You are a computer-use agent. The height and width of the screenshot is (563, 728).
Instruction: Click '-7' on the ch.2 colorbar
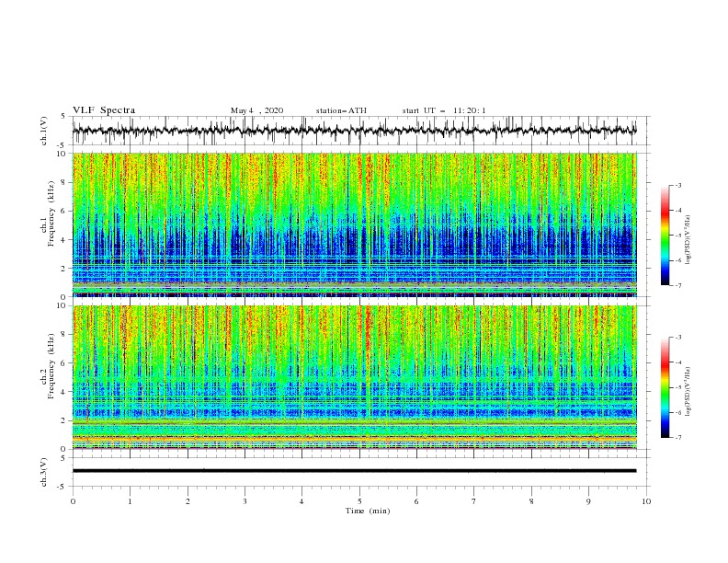tap(677, 437)
